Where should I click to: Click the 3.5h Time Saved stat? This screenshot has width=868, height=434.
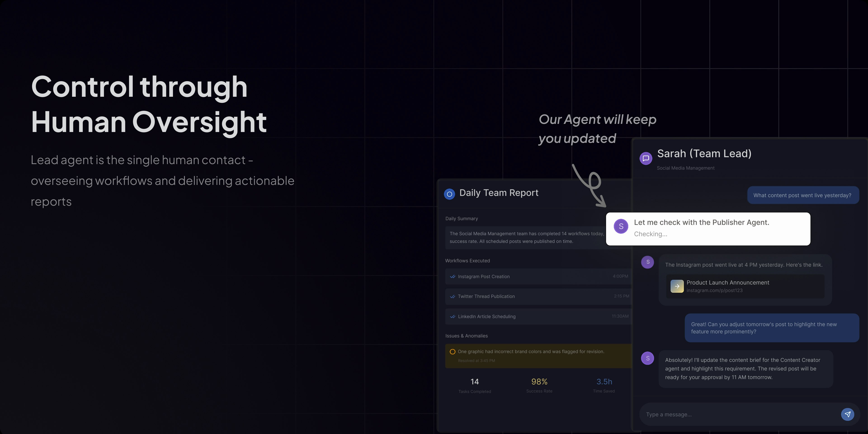604,385
